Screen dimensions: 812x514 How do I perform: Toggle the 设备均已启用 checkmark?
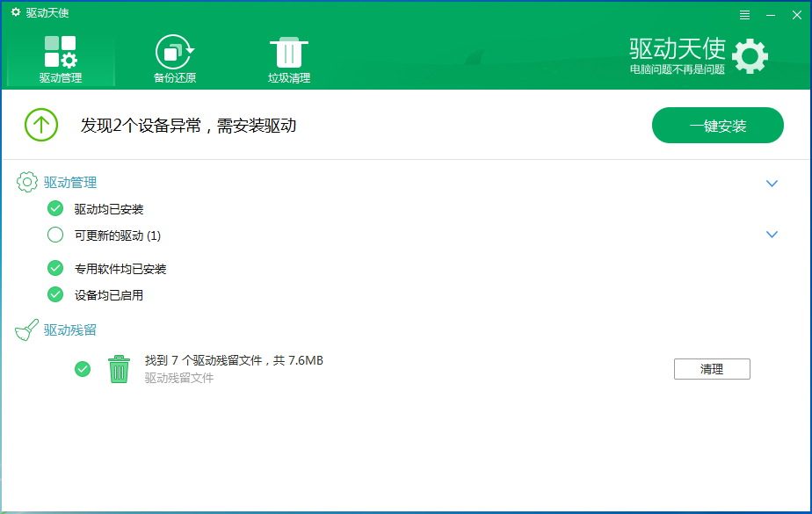(55, 294)
